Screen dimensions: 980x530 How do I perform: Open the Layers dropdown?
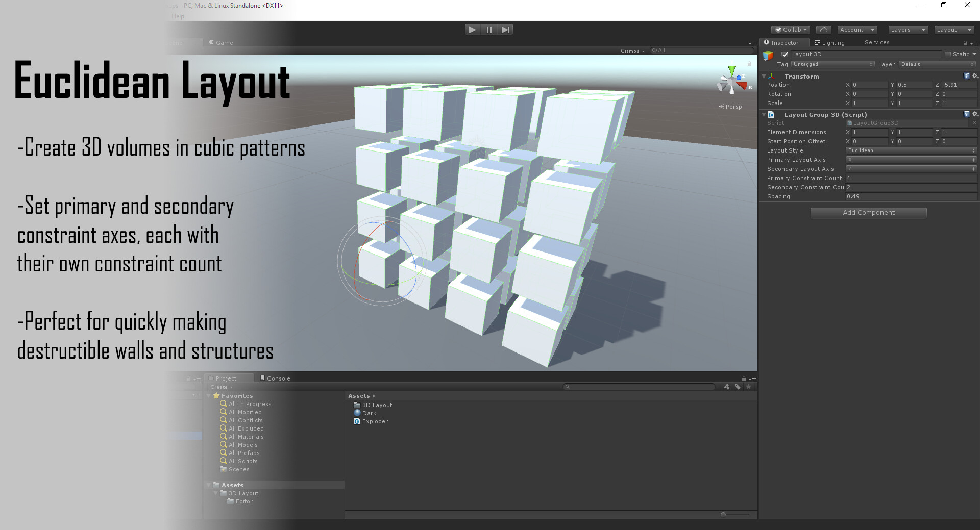coord(908,30)
